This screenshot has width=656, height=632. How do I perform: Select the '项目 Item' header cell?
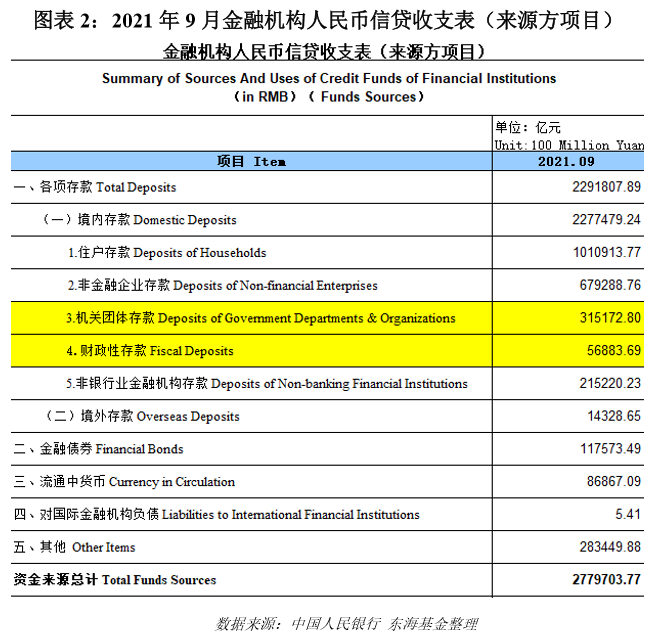pyautogui.click(x=251, y=161)
